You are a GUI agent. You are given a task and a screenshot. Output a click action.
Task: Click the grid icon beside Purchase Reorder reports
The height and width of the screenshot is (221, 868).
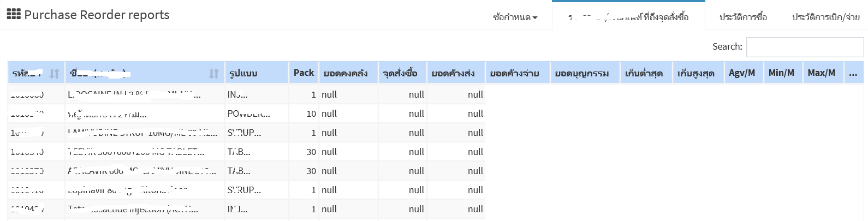14,15
